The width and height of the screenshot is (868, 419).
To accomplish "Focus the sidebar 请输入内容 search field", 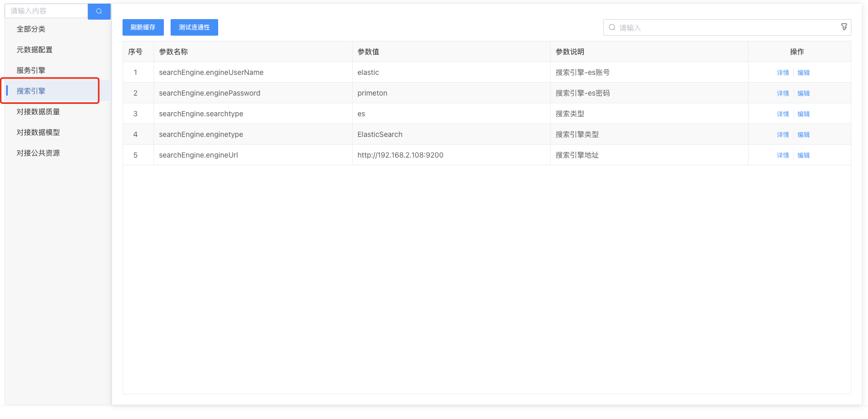I will pos(46,11).
